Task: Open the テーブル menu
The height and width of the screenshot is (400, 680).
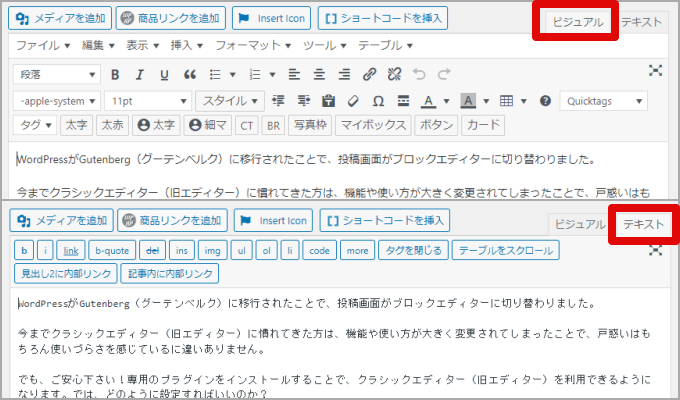Action: (385, 45)
